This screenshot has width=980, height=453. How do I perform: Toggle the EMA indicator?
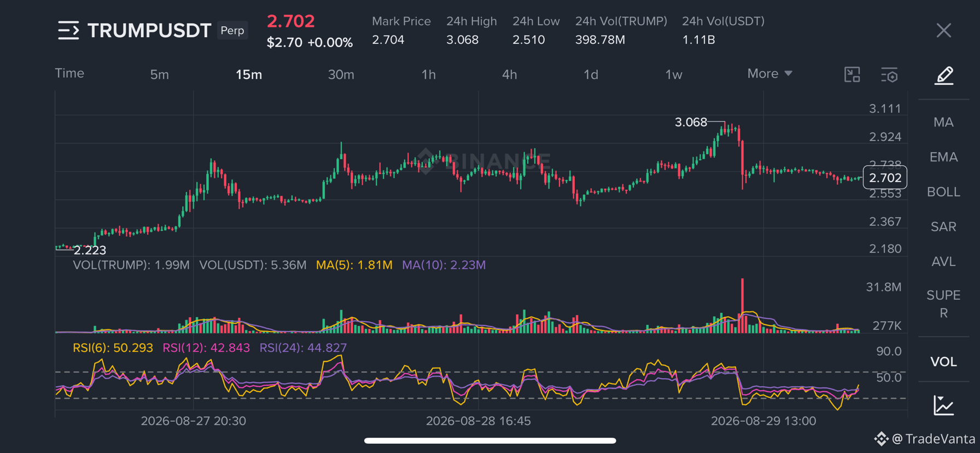943,157
